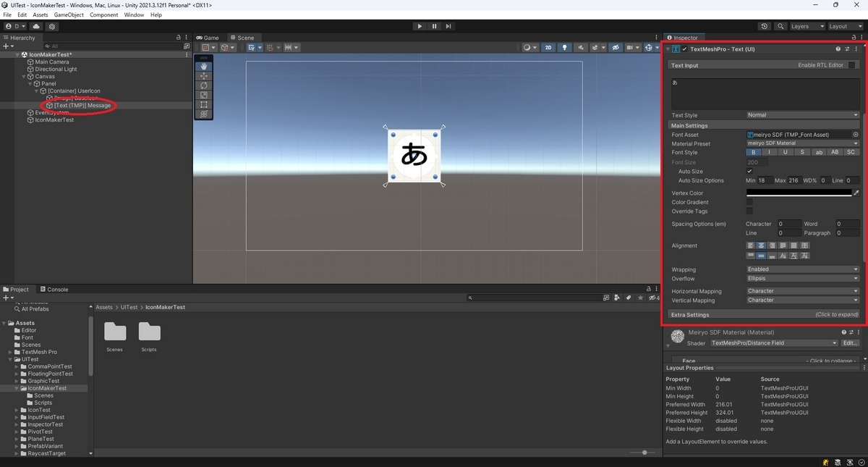Select the Rect tool in Scene overlay

(x=204, y=104)
